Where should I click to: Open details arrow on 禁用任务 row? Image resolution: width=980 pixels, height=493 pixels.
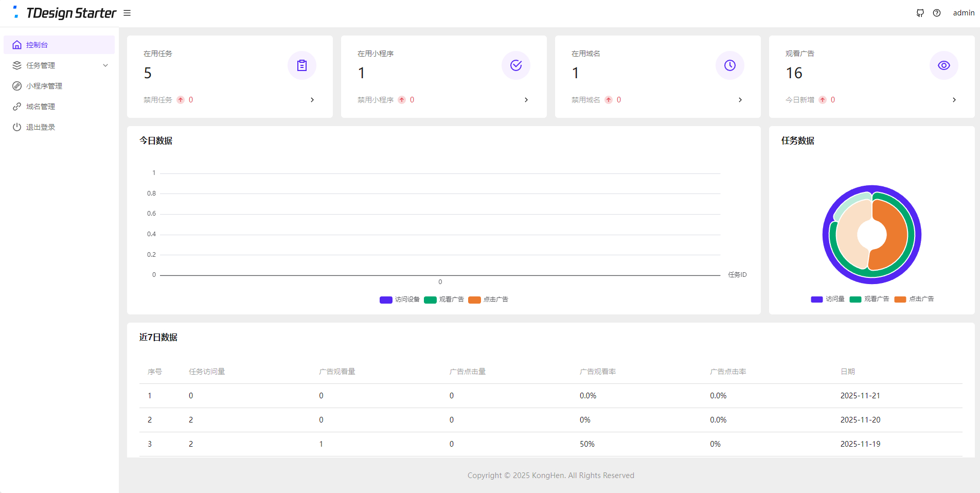pyautogui.click(x=312, y=100)
